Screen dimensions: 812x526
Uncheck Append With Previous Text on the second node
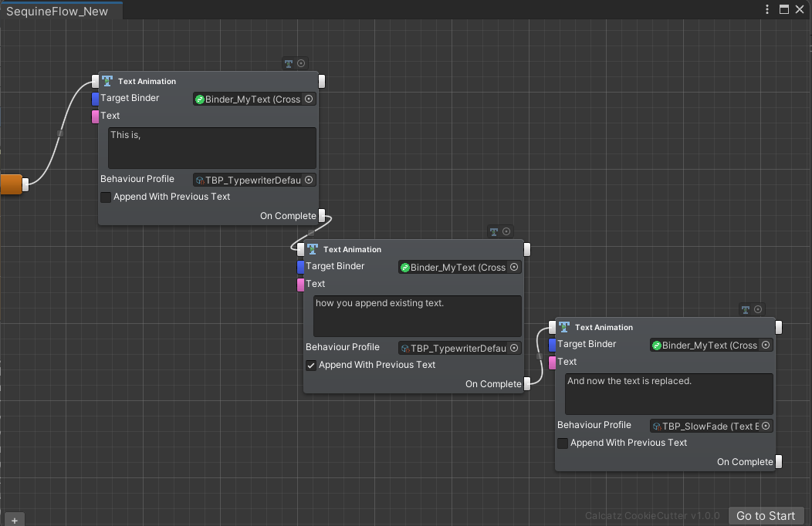pyautogui.click(x=311, y=365)
